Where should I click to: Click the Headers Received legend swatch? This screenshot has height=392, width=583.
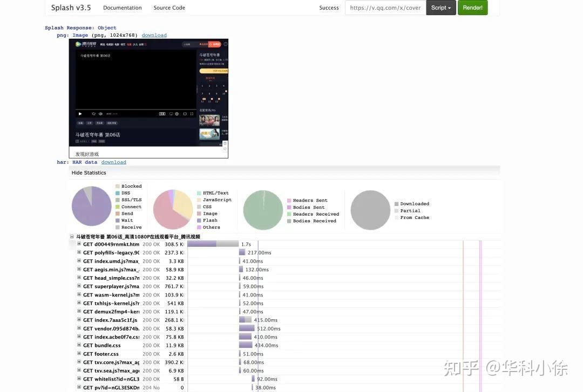[x=289, y=214]
